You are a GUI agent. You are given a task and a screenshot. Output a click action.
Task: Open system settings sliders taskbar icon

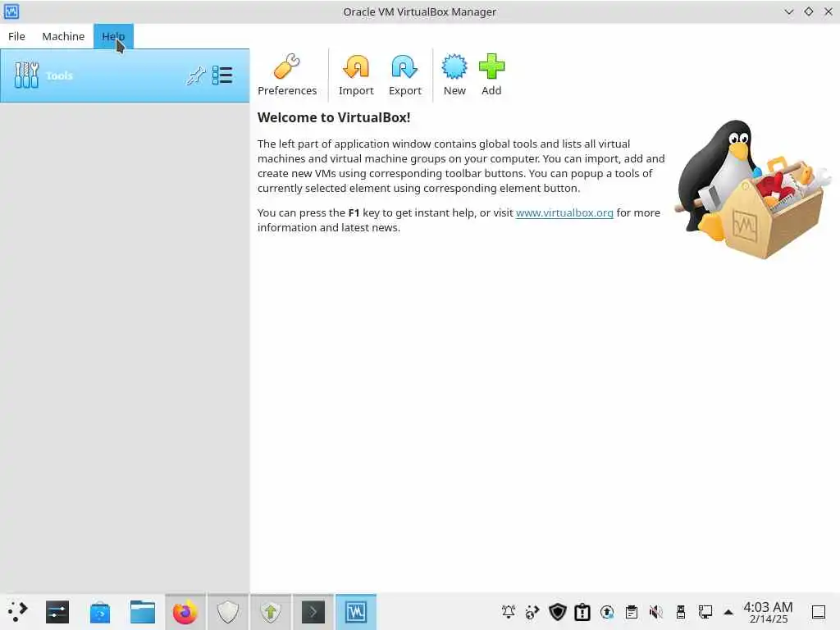[57, 612]
